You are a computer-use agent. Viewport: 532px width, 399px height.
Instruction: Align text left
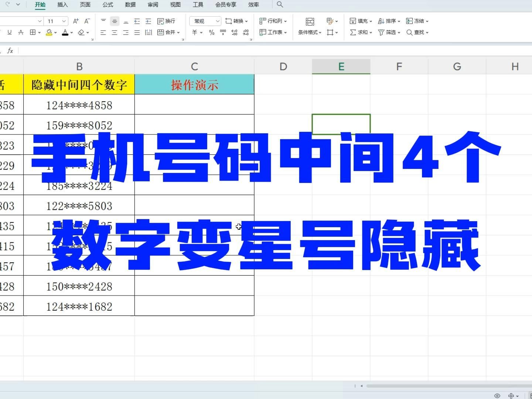(103, 33)
